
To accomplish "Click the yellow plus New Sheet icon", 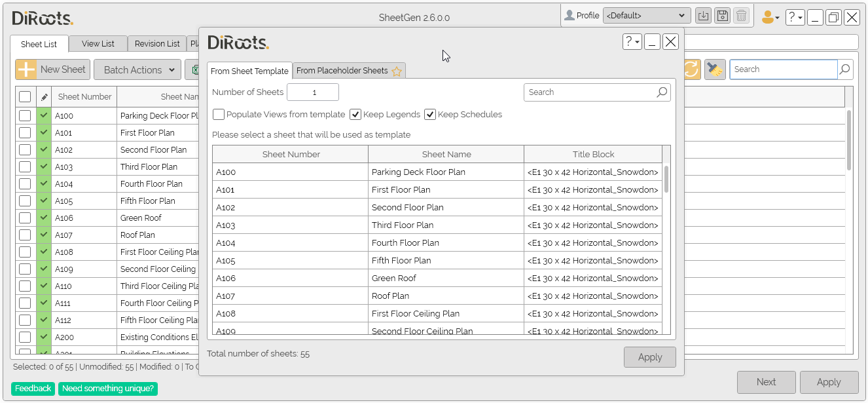I will click(x=26, y=69).
